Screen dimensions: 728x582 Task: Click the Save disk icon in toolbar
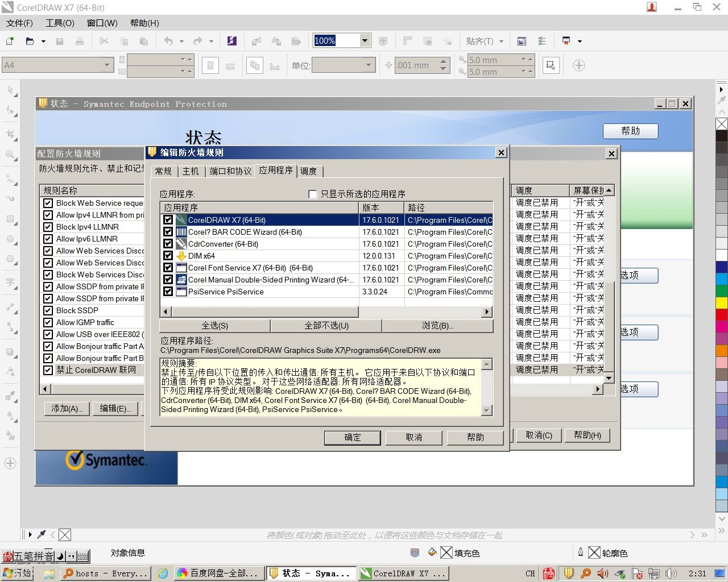pos(60,41)
